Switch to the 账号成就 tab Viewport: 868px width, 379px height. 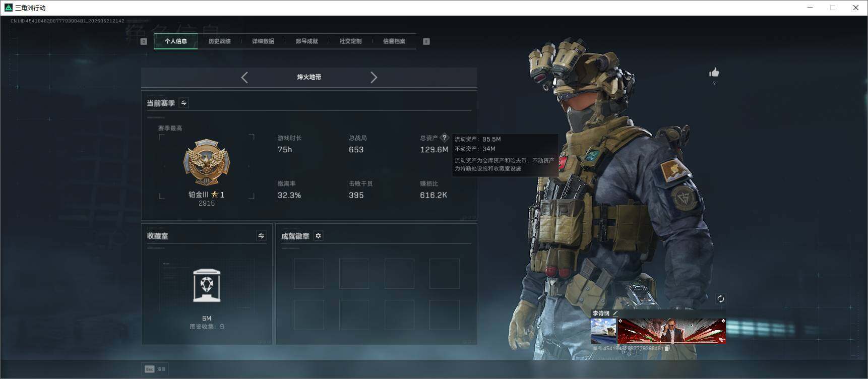click(307, 41)
